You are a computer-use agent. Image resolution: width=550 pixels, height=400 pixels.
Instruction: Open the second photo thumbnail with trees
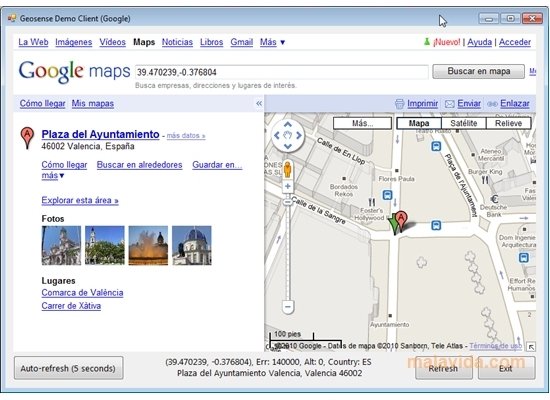coord(105,245)
